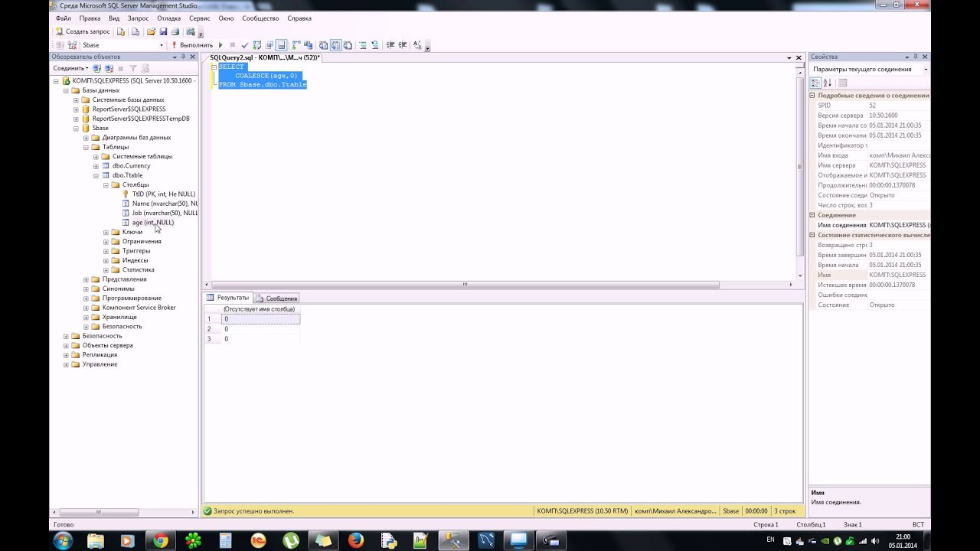980x551 pixels.
Task: Click the Cancel executing query stop icon
Action: 232,45
